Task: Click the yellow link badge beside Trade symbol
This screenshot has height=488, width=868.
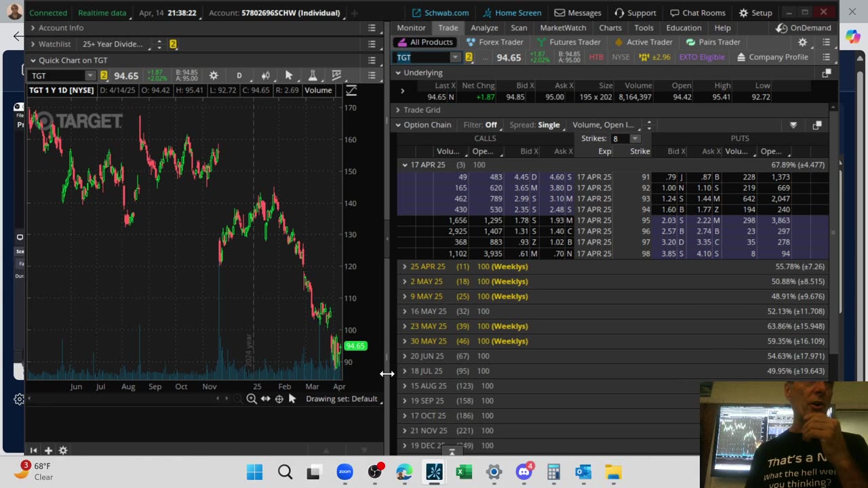Action: coord(469,57)
